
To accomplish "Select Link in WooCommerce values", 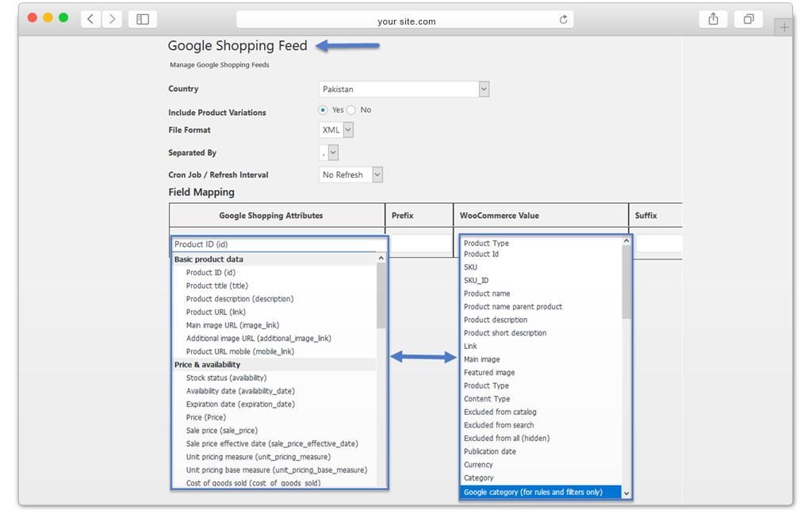I will (470, 347).
